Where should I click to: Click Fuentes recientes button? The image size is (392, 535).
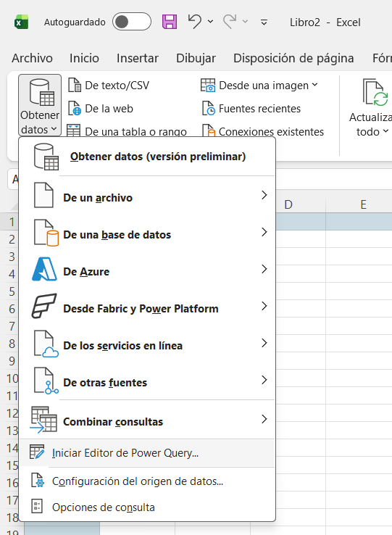[x=251, y=109]
